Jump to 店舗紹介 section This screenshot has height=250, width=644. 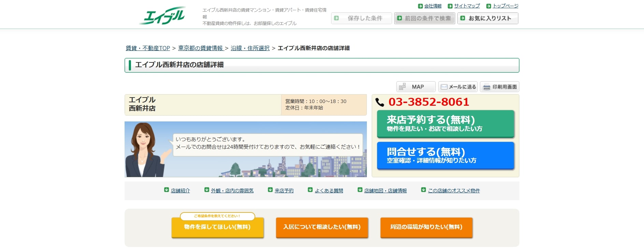180,191
